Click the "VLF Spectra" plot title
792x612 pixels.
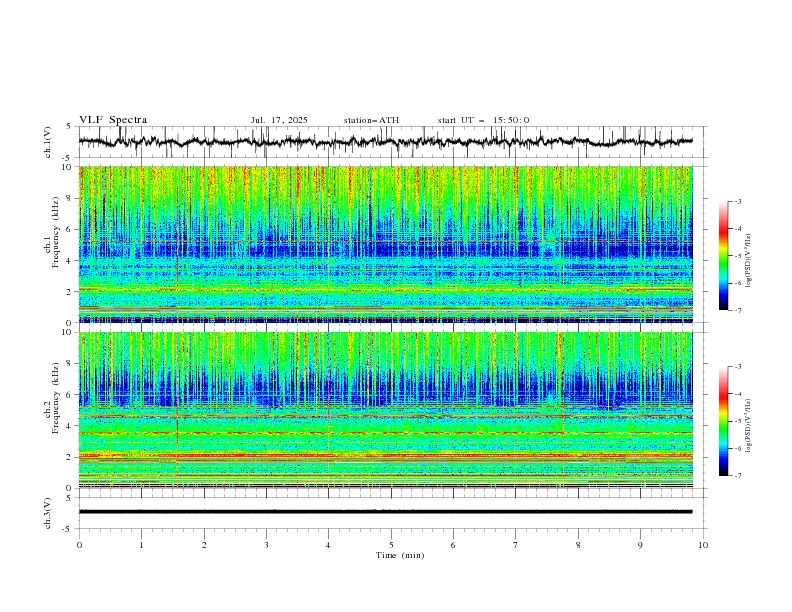click(113, 120)
